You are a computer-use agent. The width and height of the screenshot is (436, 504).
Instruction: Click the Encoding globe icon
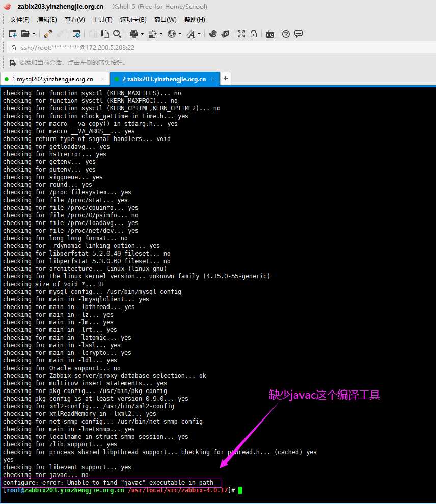coord(171,34)
